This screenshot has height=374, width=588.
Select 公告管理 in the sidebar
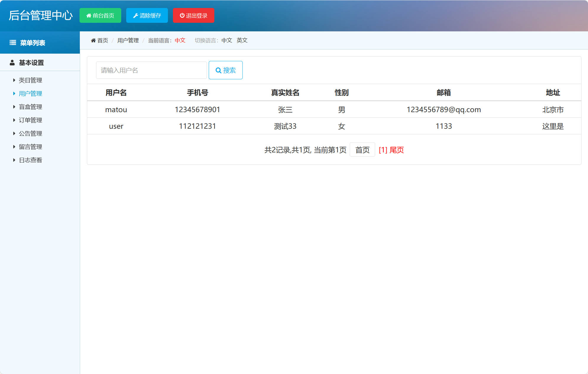tap(30, 133)
